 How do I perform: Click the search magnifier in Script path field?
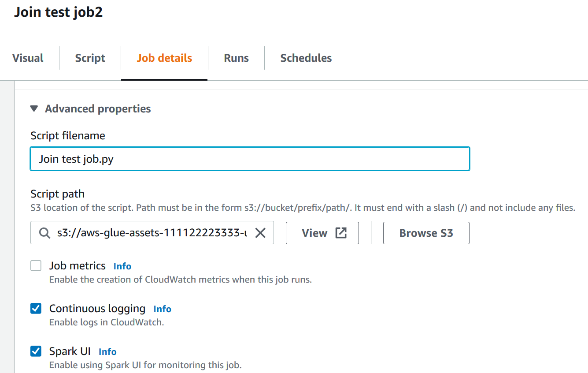tap(44, 233)
